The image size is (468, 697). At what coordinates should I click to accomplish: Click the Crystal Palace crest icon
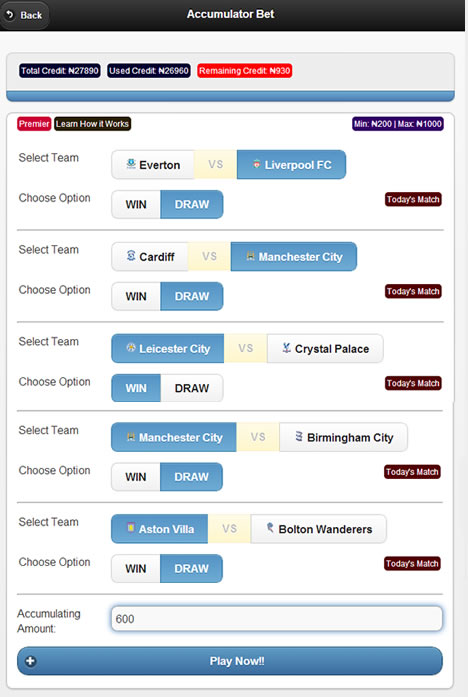click(287, 348)
